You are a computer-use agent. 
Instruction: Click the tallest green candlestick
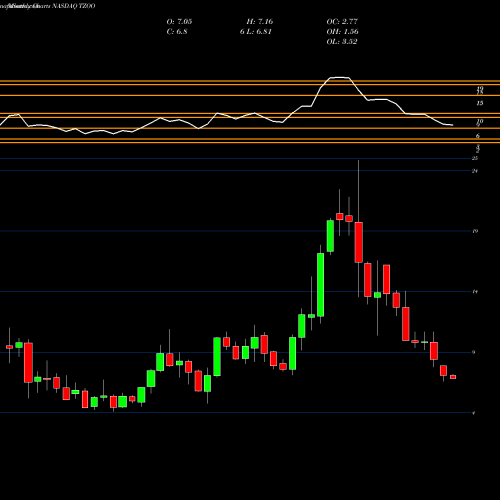point(320,285)
